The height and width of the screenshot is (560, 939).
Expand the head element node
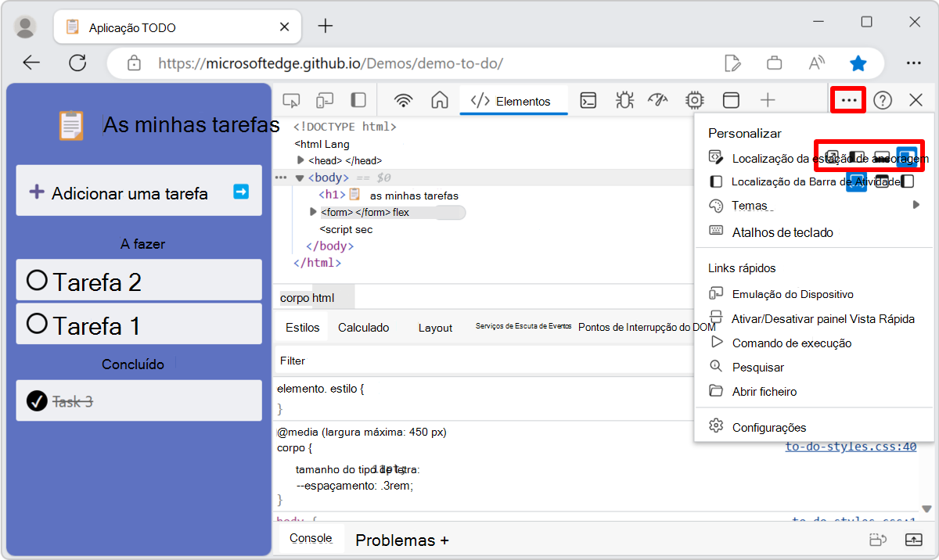[300, 160]
